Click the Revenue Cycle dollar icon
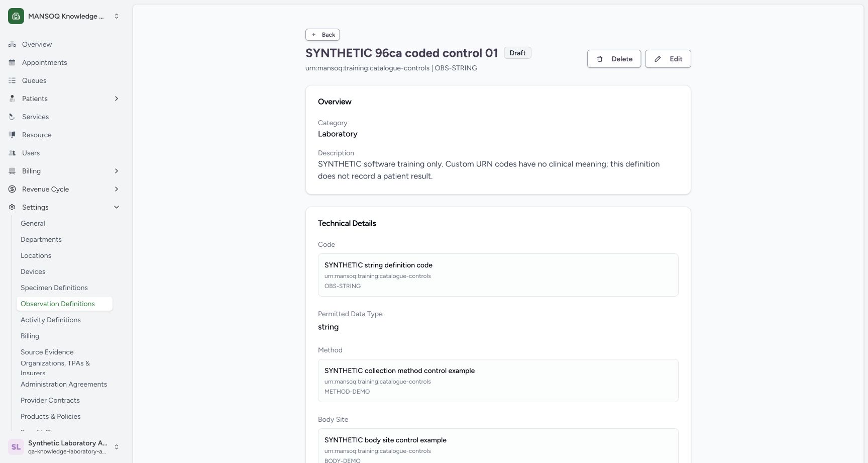 [x=12, y=189]
